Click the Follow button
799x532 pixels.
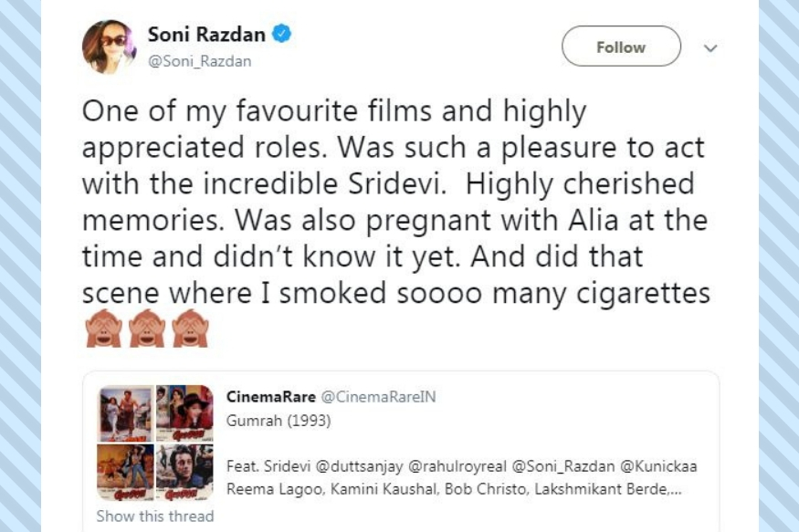pyautogui.click(x=621, y=47)
